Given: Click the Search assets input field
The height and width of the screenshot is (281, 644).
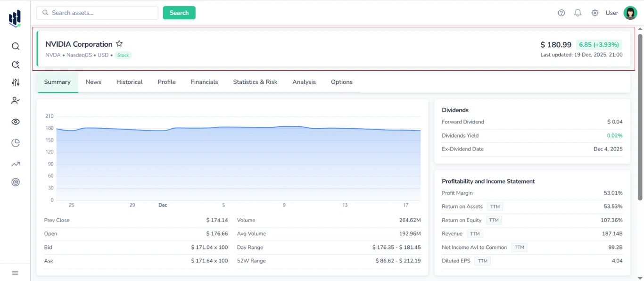Looking at the screenshot, I should [x=97, y=13].
